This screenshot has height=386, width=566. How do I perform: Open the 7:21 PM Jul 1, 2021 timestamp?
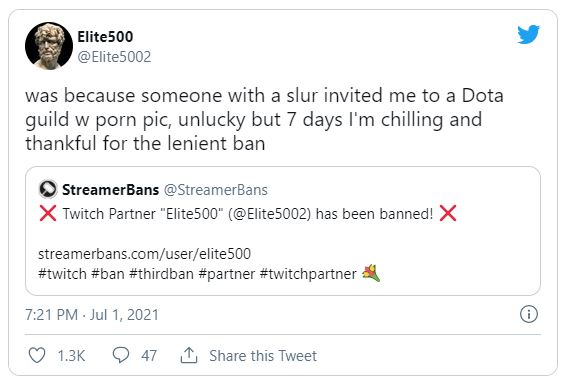[92, 315]
